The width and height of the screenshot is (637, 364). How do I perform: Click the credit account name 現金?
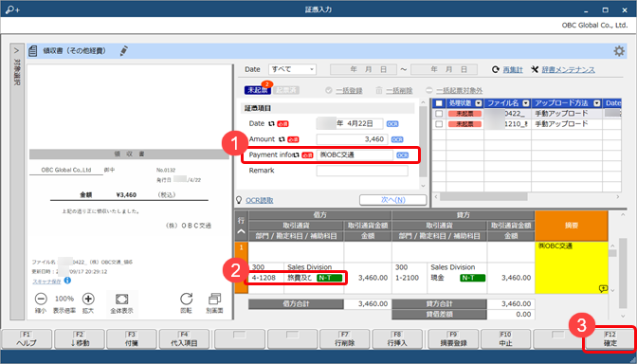click(x=437, y=278)
